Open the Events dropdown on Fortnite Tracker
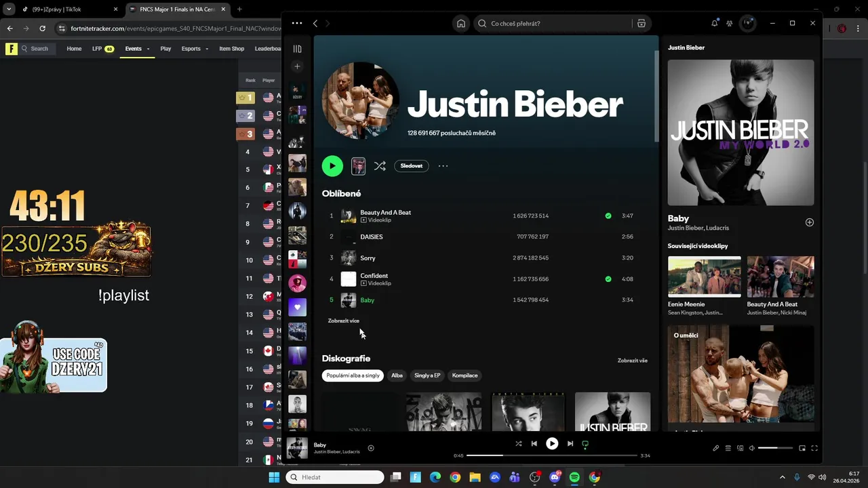Image resolution: width=868 pixels, height=488 pixels. tap(137, 49)
